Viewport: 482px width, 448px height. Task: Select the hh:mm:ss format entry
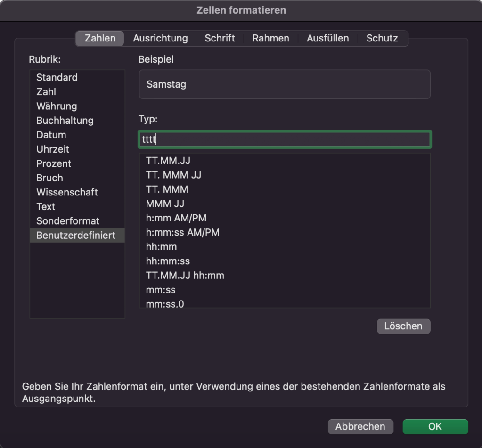point(168,261)
